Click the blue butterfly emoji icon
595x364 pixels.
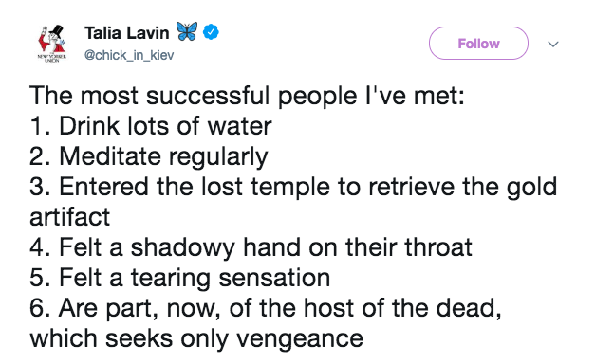(187, 31)
